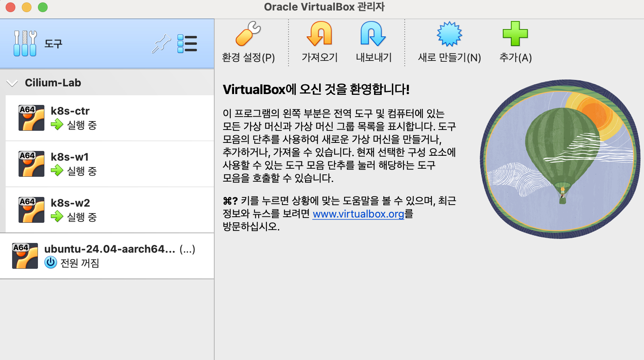This screenshot has height=360, width=644.
Task: Click the pin icon in 도구 row
Action: click(161, 44)
